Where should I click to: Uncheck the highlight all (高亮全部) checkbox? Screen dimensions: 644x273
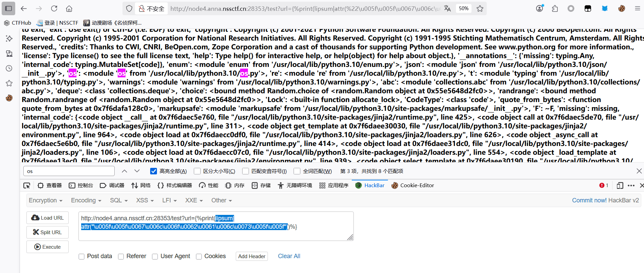click(x=154, y=171)
